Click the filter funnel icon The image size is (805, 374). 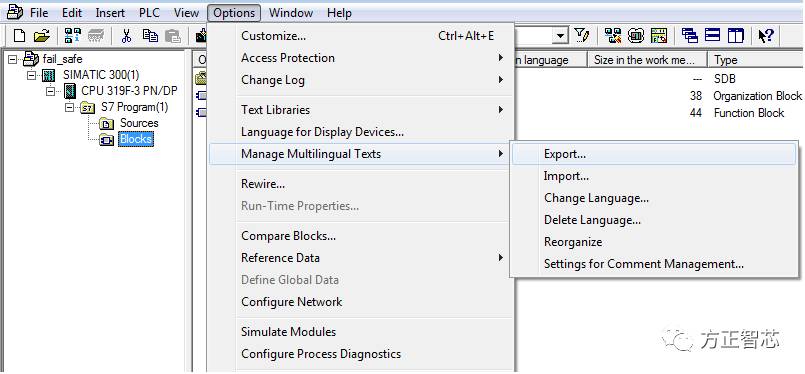(581, 35)
